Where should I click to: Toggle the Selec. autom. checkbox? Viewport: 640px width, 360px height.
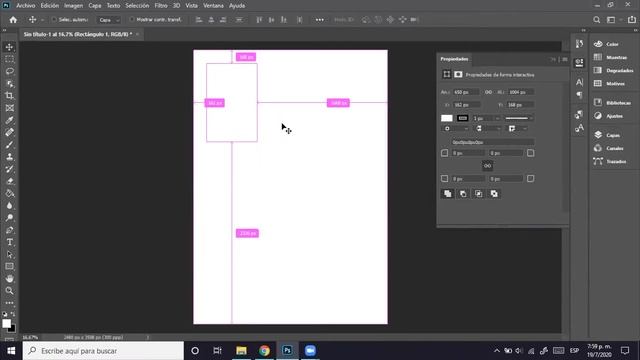click(54, 20)
